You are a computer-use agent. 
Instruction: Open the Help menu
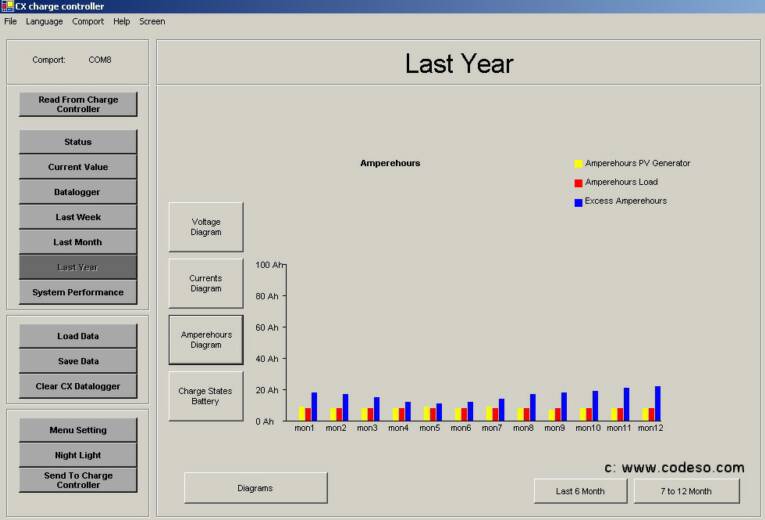pyautogui.click(x=122, y=21)
